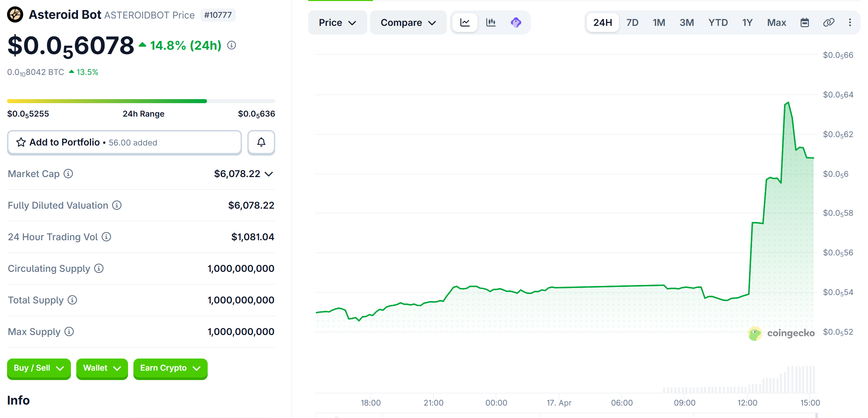Click the 24 Hour Trading Vol info icon
Screen dimensions: 868x418
pos(107,237)
